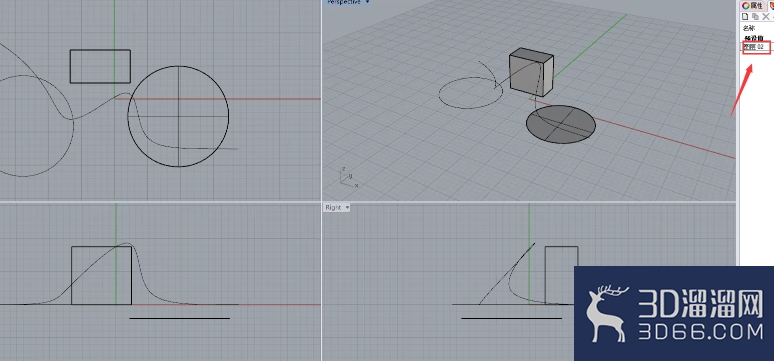Open the Right viewport dropdown arrow
The image size is (774, 361).
click(x=347, y=207)
